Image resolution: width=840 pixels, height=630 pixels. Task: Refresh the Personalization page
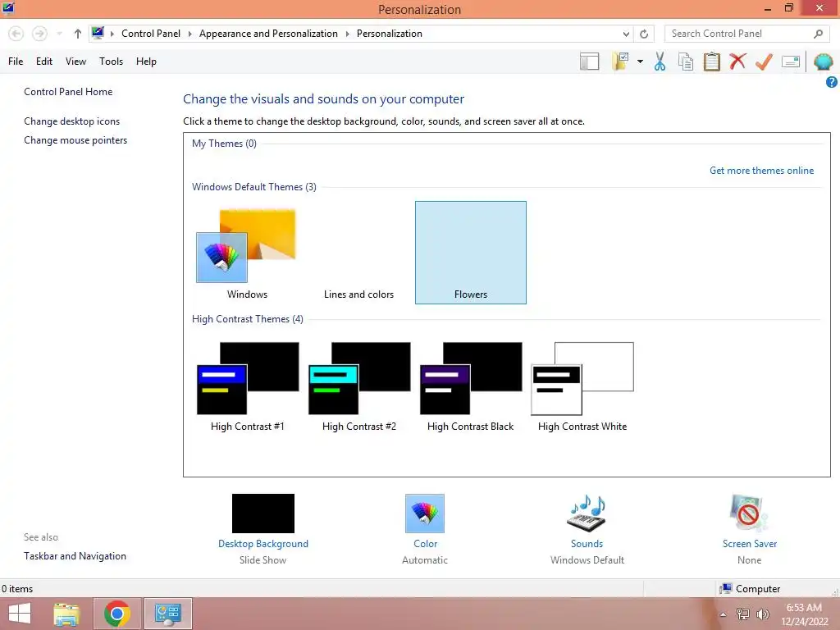point(644,34)
